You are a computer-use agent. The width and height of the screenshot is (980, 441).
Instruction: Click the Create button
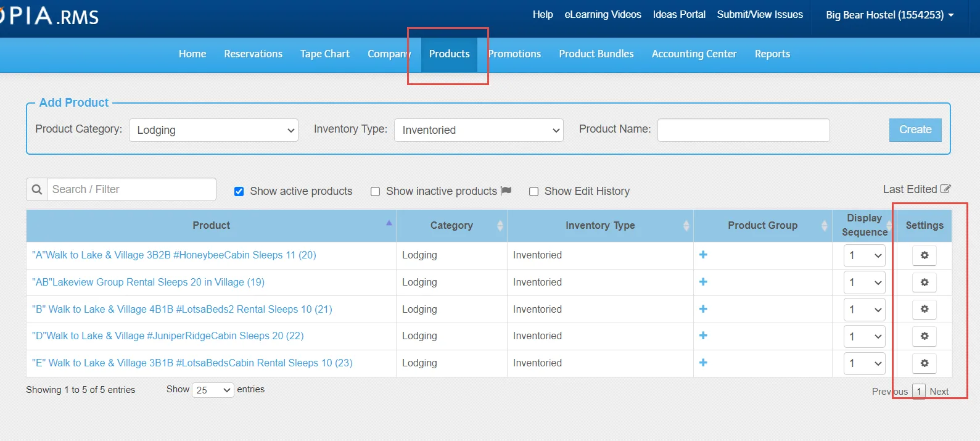pyautogui.click(x=915, y=130)
